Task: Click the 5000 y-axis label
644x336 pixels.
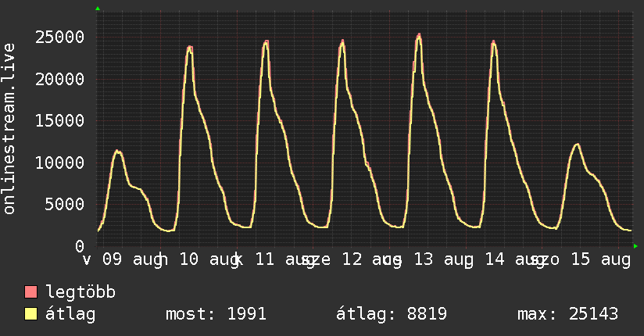Action: (65, 204)
